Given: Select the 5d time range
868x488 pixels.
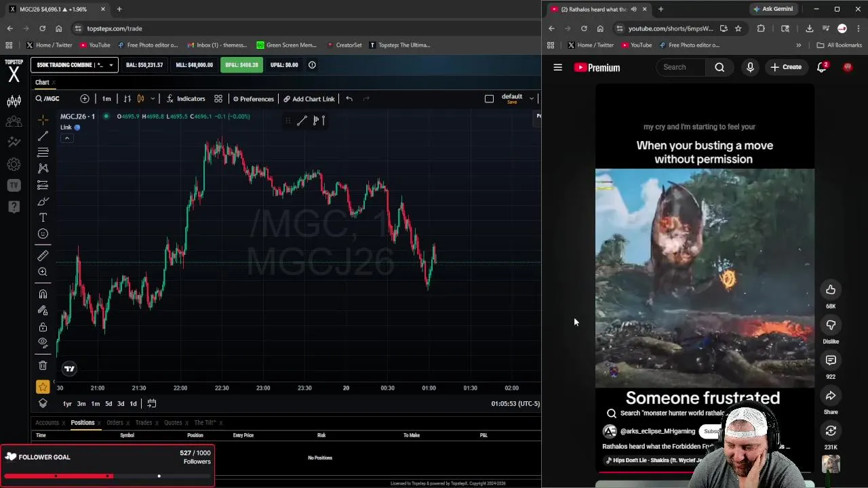Looking at the screenshot, I should point(108,404).
